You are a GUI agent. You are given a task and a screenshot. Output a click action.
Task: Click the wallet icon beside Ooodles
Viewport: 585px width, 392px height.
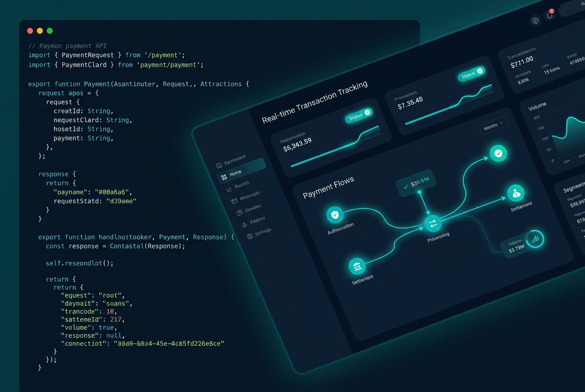click(x=239, y=213)
